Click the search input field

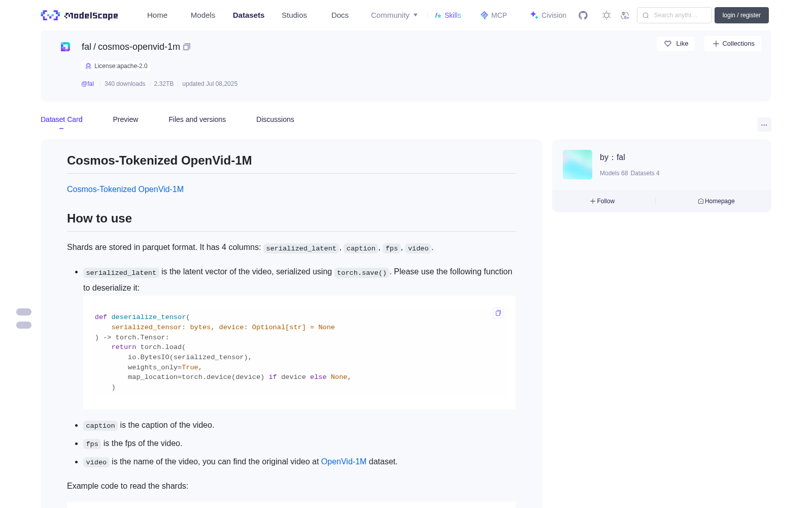[674, 15]
